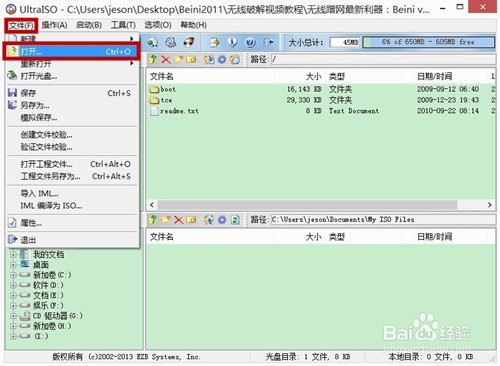Viewport: 500px width, 366px height.
Task: Expand the CD 驱动器 (G:) node
Action: click(x=13, y=316)
